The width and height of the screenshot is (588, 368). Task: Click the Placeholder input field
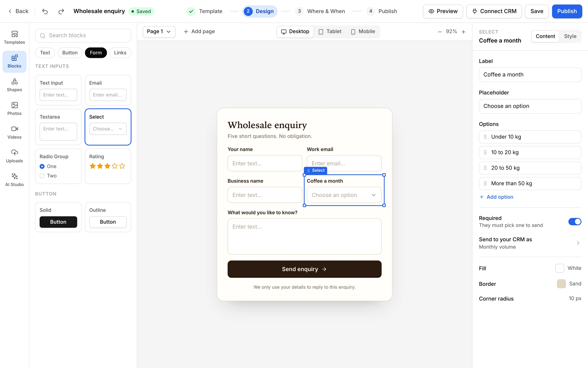[x=530, y=106]
